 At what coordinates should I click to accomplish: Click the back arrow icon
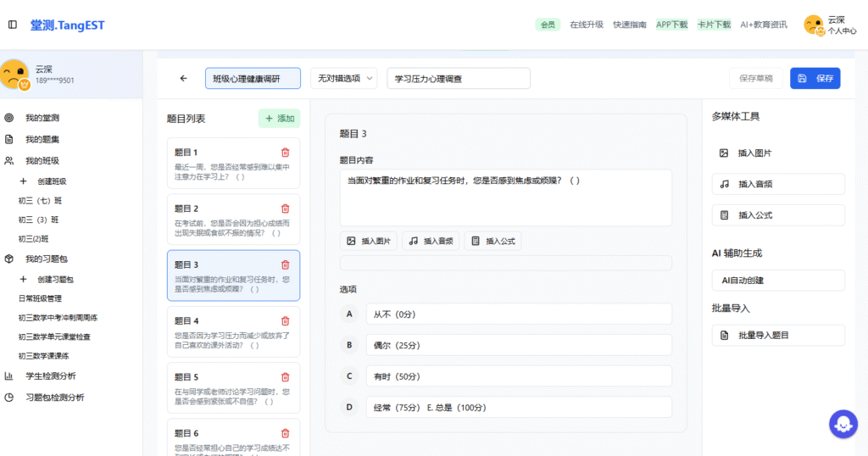click(184, 79)
